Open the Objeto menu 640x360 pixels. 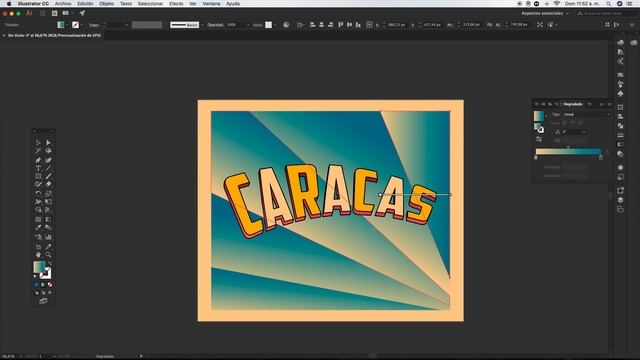point(107,3)
